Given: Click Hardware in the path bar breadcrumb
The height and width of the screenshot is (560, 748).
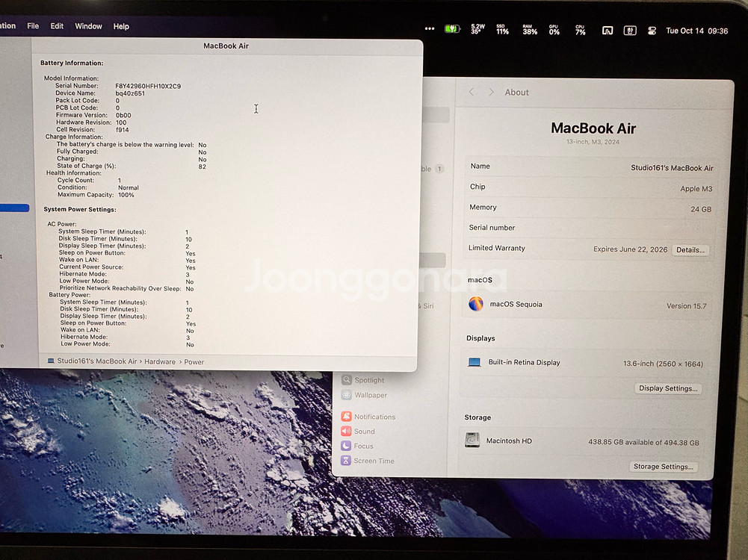Looking at the screenshot, I should click(x=160, y=361).
